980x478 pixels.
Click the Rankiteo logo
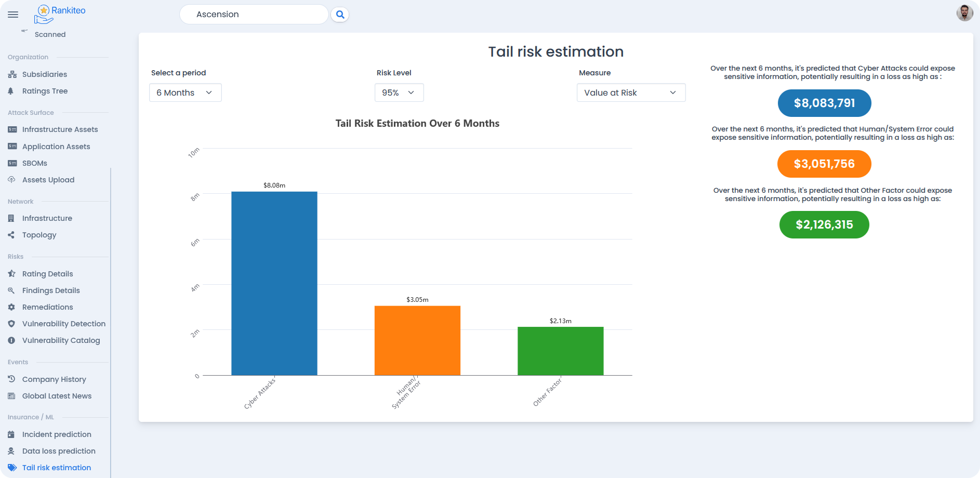(x=59, y=14)
